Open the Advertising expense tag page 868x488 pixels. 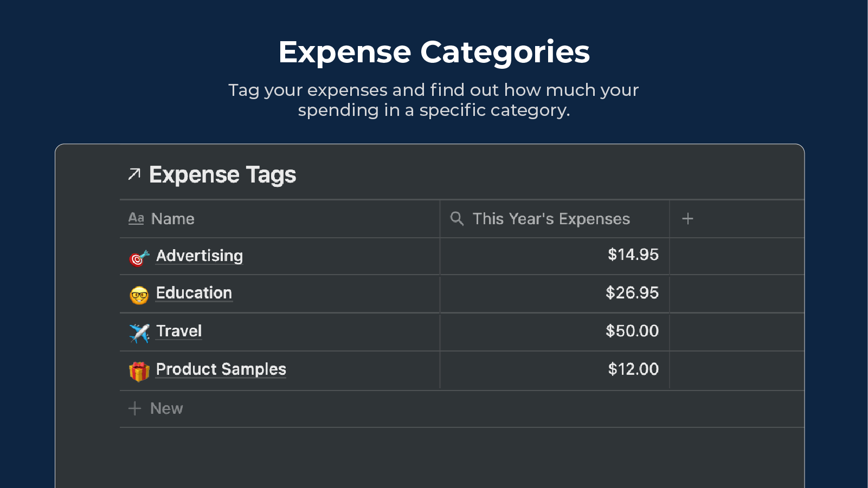[199, 256]
